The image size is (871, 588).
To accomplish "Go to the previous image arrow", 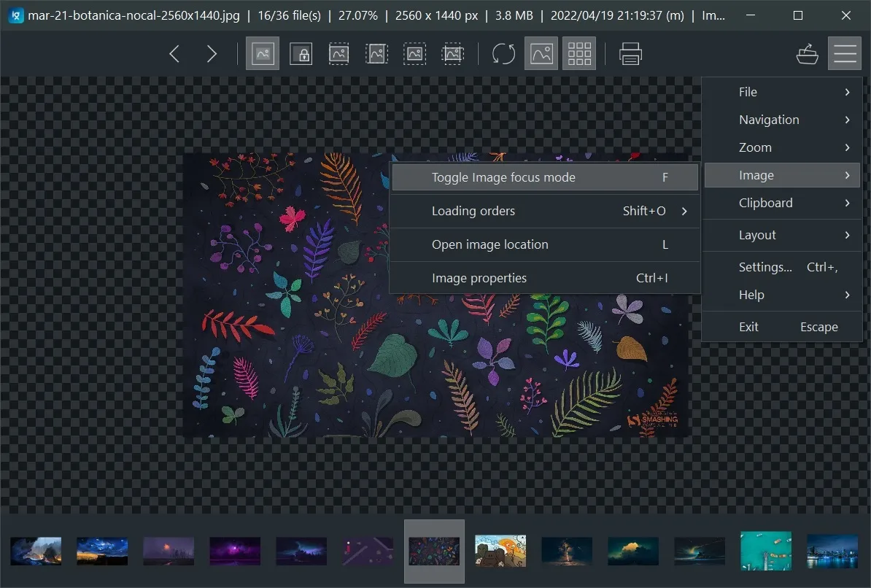I will (174, 54).
